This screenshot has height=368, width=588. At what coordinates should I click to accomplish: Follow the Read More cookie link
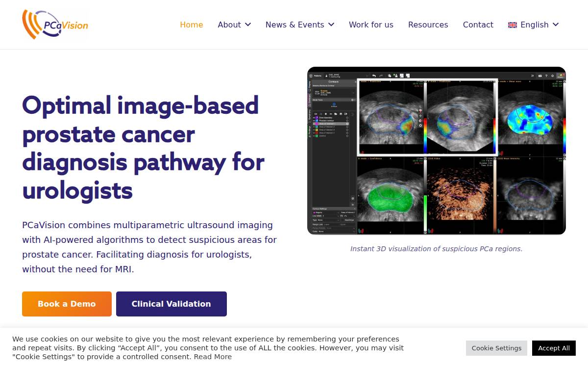[213, 357]
